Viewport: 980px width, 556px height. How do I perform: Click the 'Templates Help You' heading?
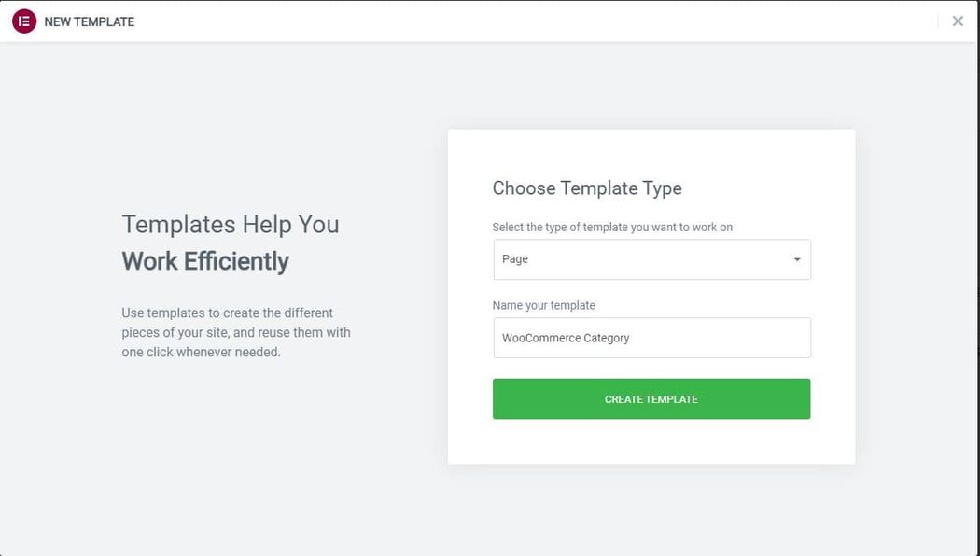pos(231,225)
